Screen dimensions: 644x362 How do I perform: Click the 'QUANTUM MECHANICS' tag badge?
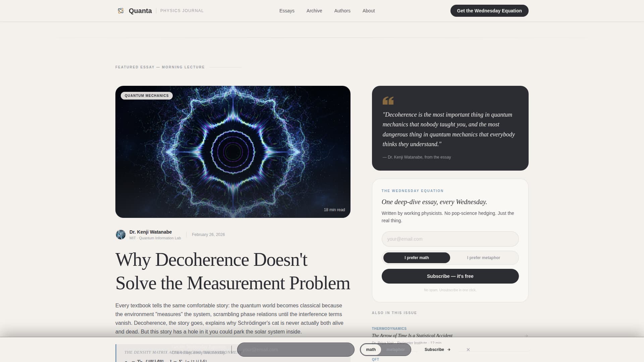(x=147, y=96)
